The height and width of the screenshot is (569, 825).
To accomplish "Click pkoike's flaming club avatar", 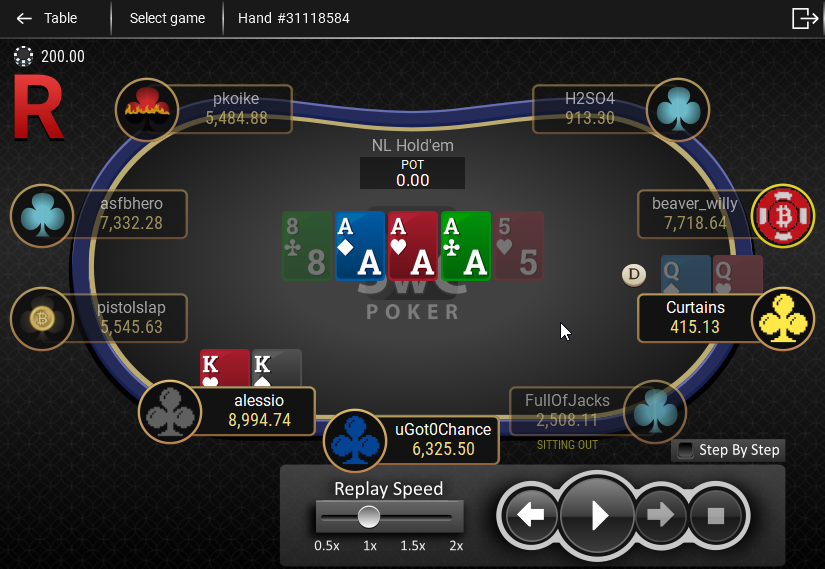I will (x=147, y=109).
